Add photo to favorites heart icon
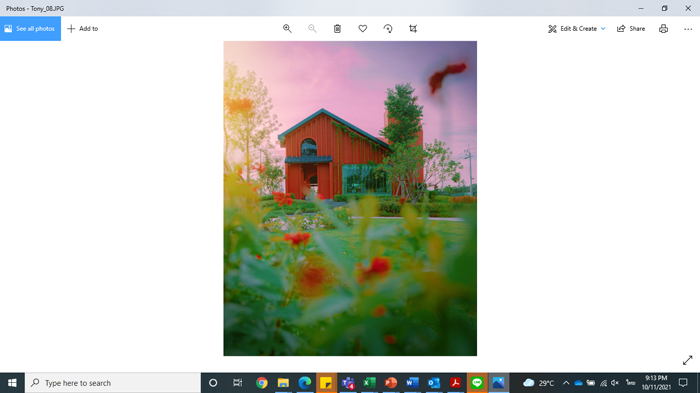The width and height of the screenshot is (700, 393). [362, 29]
